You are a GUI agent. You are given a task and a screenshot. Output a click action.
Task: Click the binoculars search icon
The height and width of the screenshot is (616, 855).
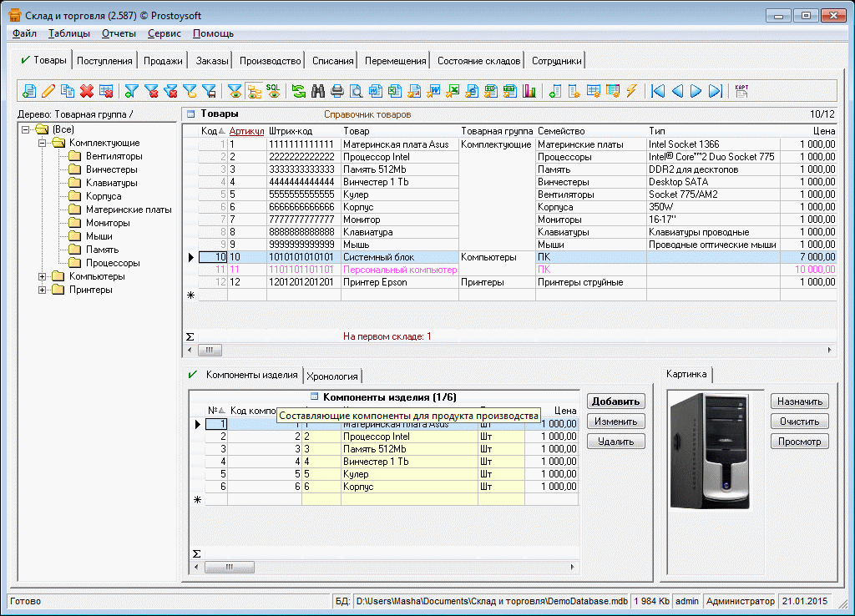pos(317,91)
